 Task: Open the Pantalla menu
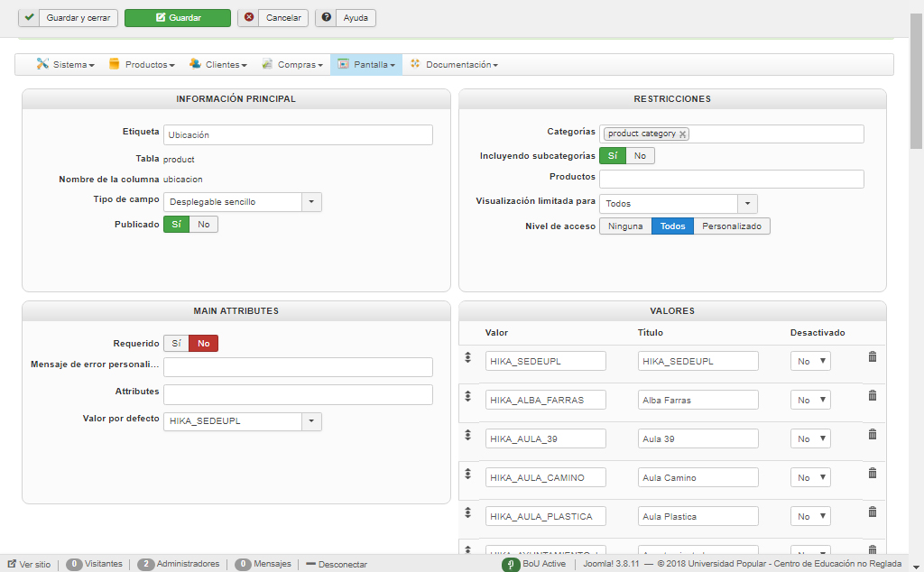click(x=366, y=64)
